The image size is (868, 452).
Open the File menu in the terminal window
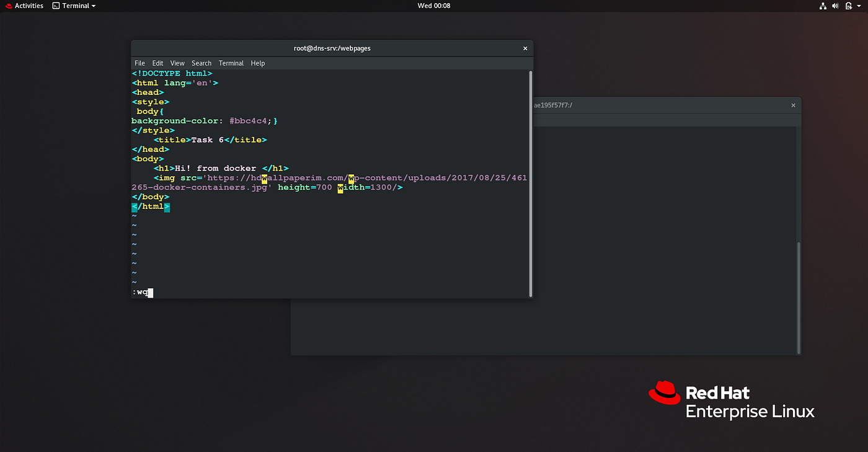139,63
